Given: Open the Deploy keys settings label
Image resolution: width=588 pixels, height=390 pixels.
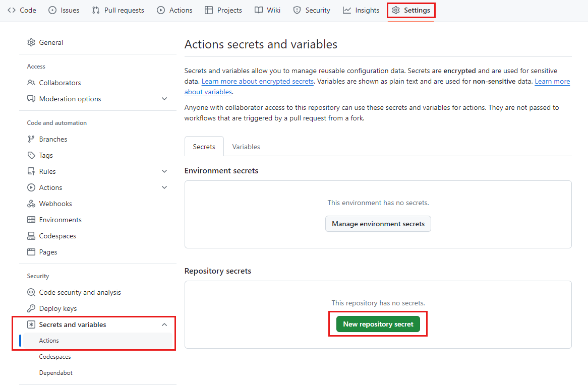Looking at the screenshot, I should (x=58, y=308).
